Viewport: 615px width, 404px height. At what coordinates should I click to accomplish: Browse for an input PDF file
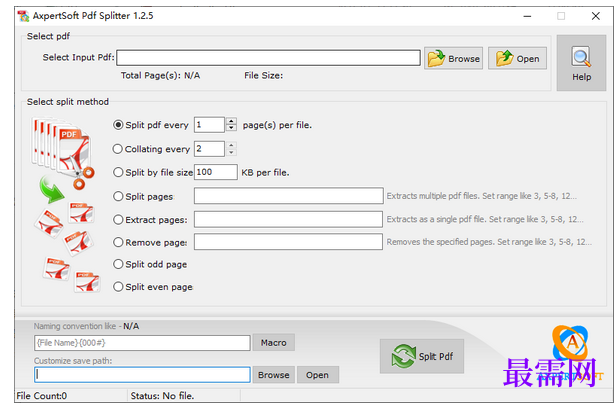click(453, 58)
